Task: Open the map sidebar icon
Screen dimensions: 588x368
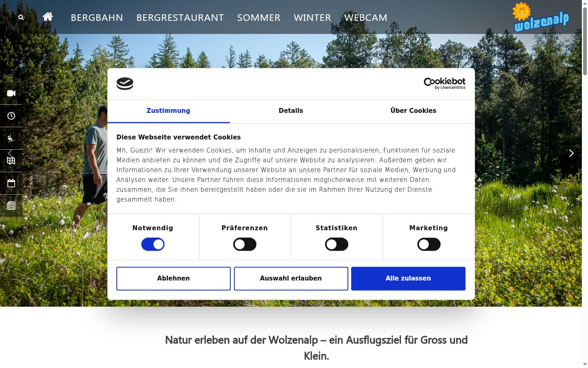Action: 11,161
